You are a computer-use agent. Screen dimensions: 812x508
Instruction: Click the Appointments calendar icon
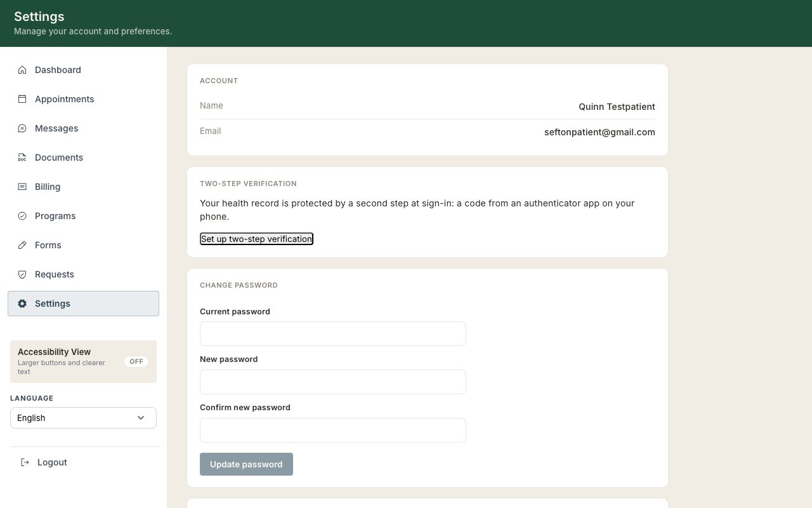(x=22, y=99)
